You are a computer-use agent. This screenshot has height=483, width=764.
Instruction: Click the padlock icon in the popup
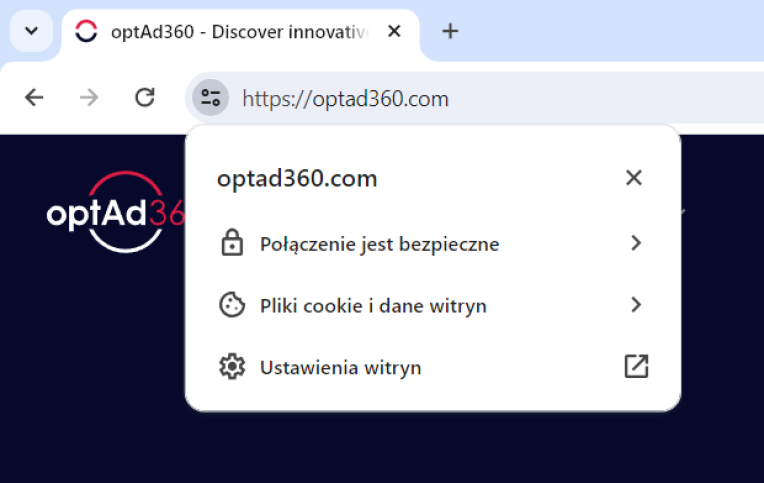click(232, 243)
